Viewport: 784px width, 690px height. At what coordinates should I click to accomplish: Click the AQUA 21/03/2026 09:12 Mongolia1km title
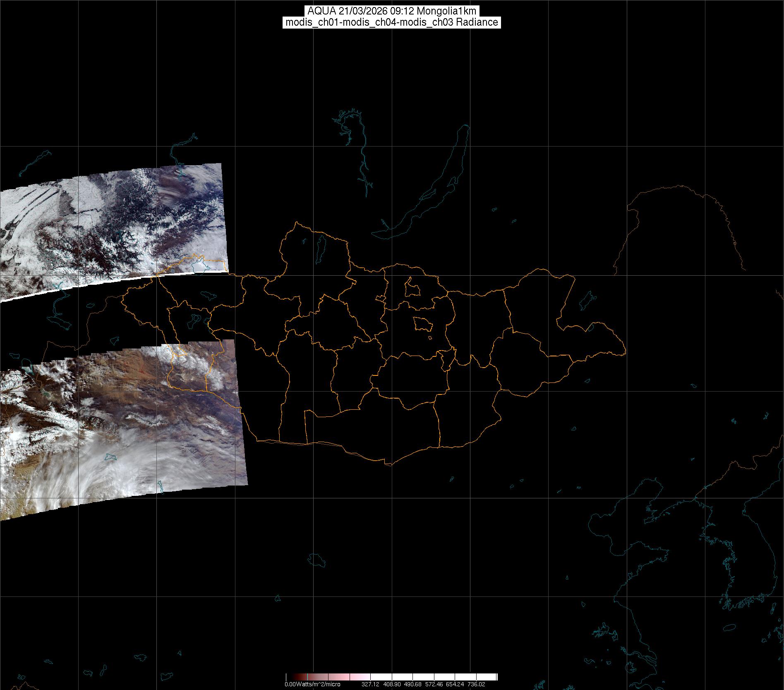(x=392, y=11)
